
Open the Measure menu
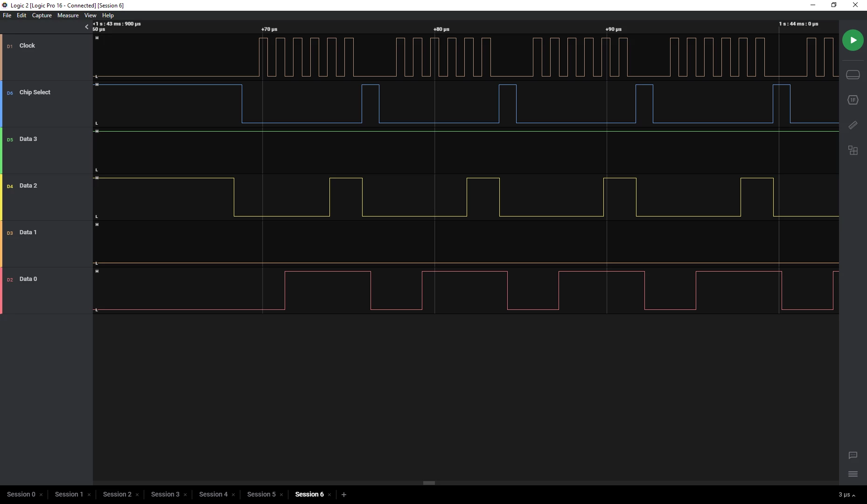pyautogui.click(x=68, y=15)
